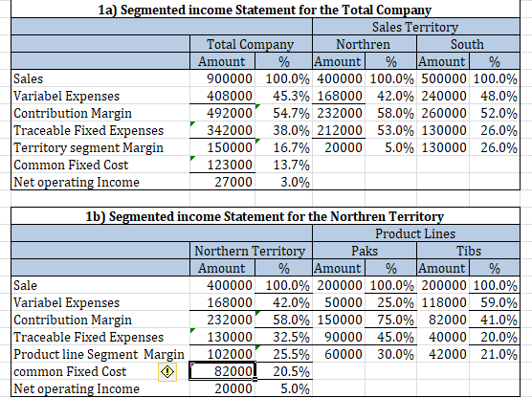Screen dimensions: 532x398
Task: Click the Common Fixed Cost label in table 1a
Action: (100, 165)
